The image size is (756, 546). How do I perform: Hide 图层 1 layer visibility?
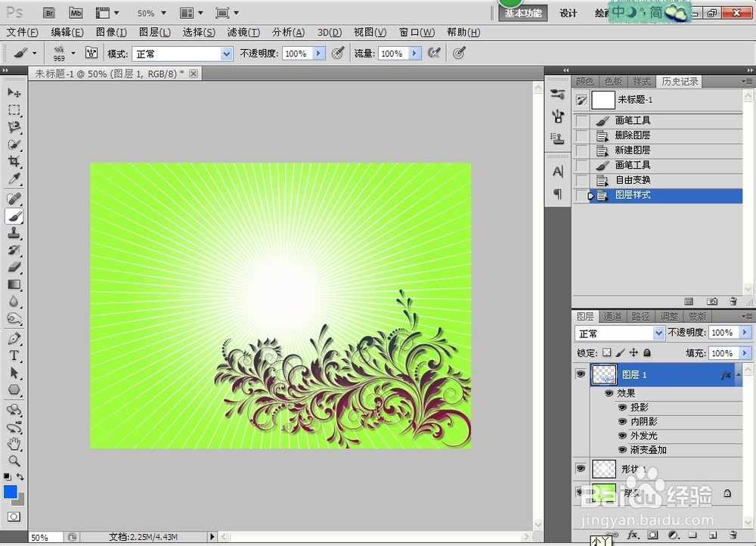(x=581, y=374)
